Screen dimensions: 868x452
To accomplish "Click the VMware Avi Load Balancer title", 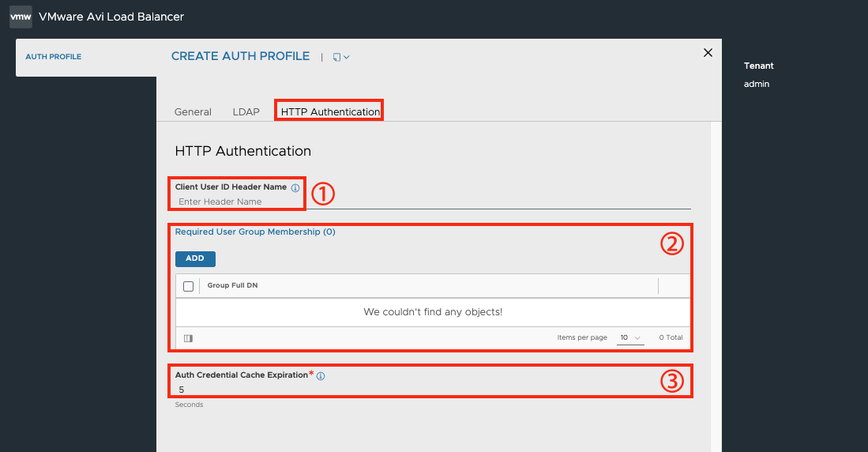I will [x=111, y=17].
